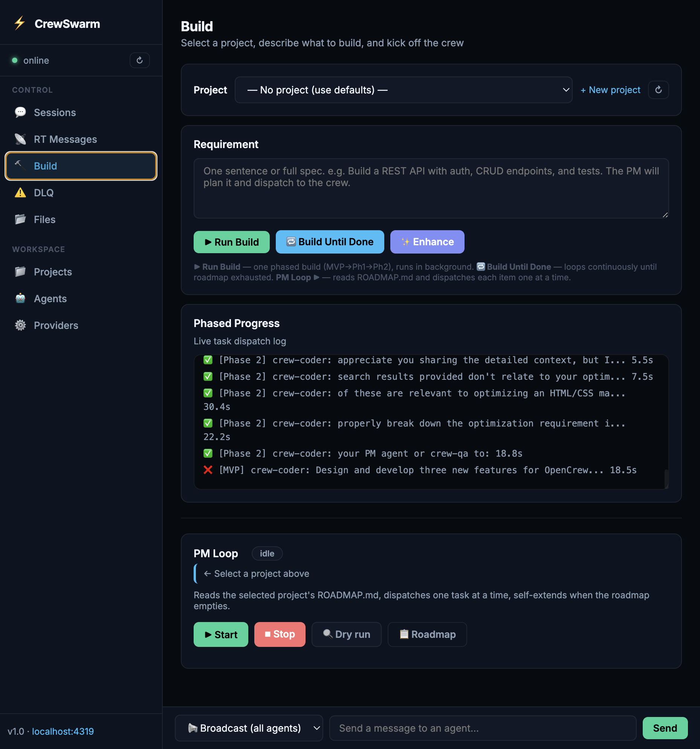700x749 pixels.
Task: Open the Broadcast recipient dropdown
Action: (249, 728)
